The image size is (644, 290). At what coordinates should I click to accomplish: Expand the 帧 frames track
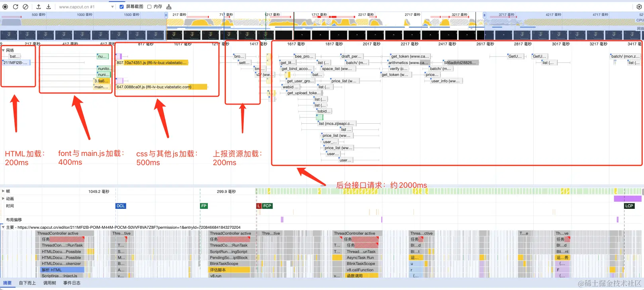pyautogui.click(x=3, y=191)
